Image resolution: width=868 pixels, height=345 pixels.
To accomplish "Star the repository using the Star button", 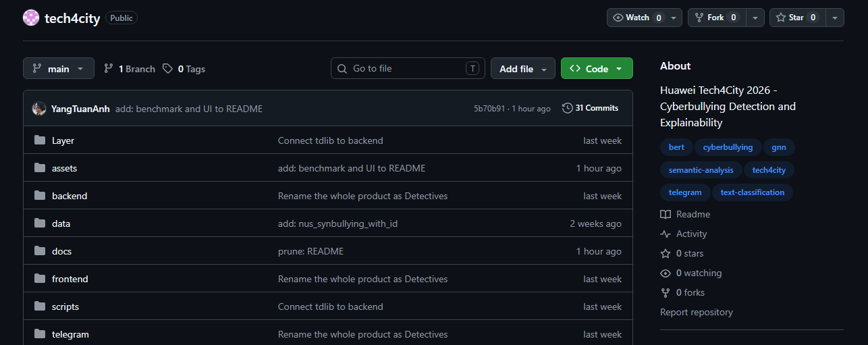I will tap(797, 18).
